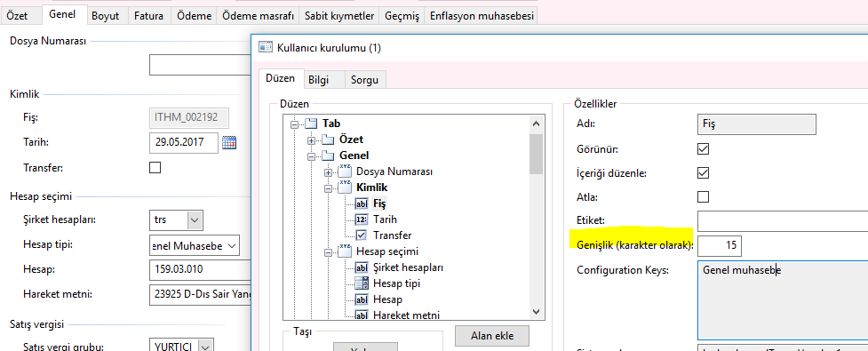868x351 pixels.
Task: Switch to the Enflasyon muhasebesi tab
Action: [482, 15]
